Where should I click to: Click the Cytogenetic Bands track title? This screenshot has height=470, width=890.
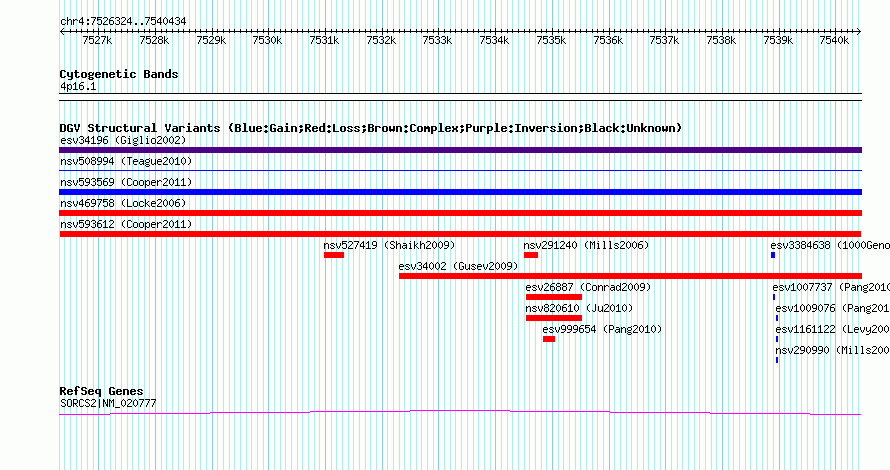pos(119,74)
